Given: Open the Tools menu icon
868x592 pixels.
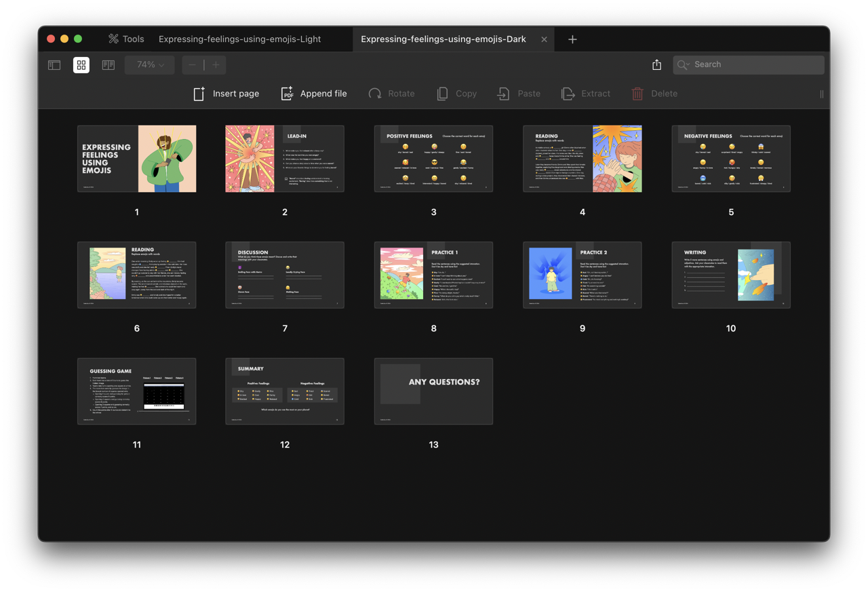Looking at the screenshot, I should (x=114, y=39).
